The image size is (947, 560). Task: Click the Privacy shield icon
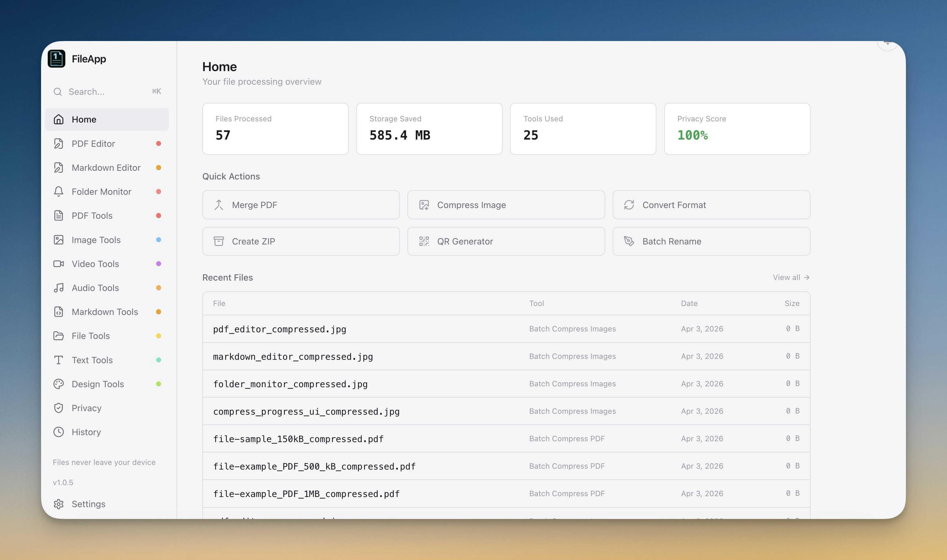[x=58, y=408]
